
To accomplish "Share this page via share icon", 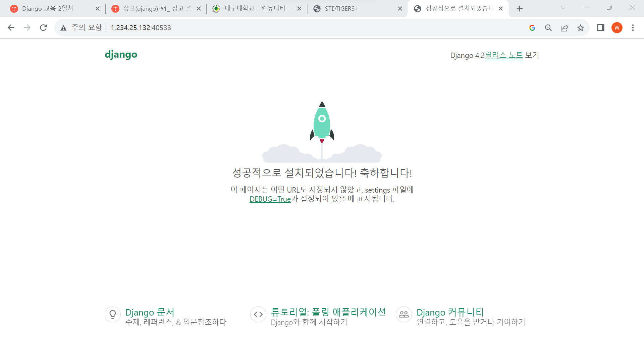I will point(565,28).
